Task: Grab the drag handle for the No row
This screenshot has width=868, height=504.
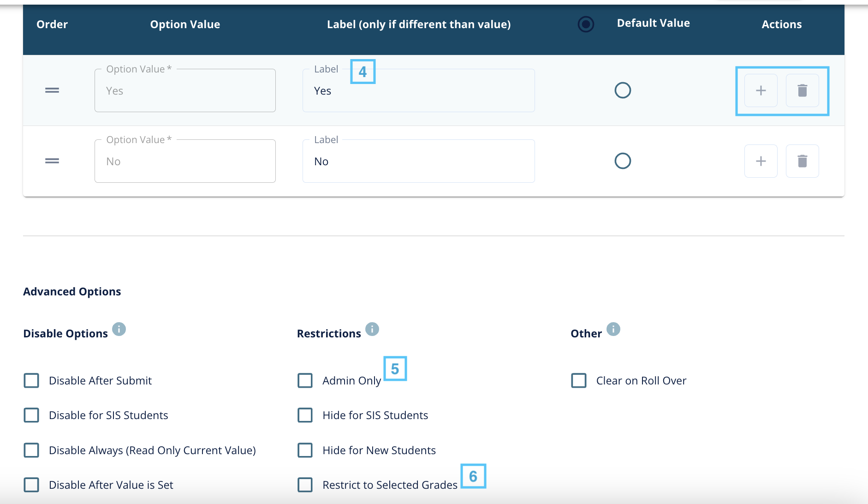Action: coord(52,161)
